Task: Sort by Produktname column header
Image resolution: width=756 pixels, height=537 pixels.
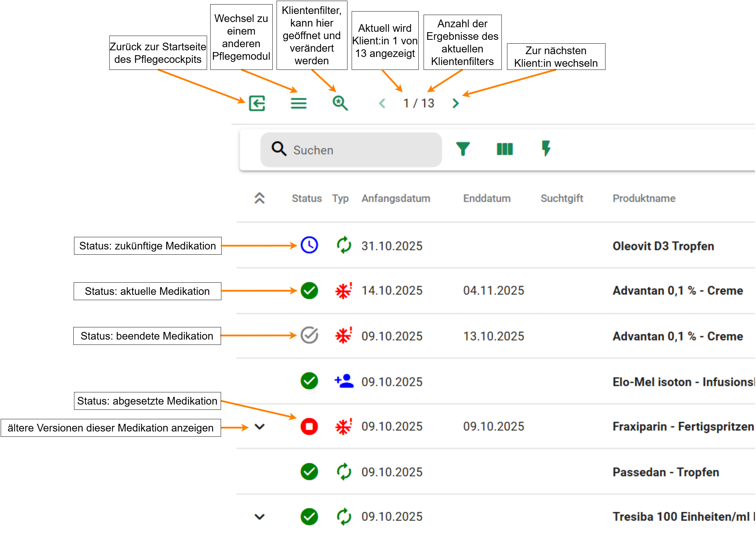Action: tap(644, 198)
